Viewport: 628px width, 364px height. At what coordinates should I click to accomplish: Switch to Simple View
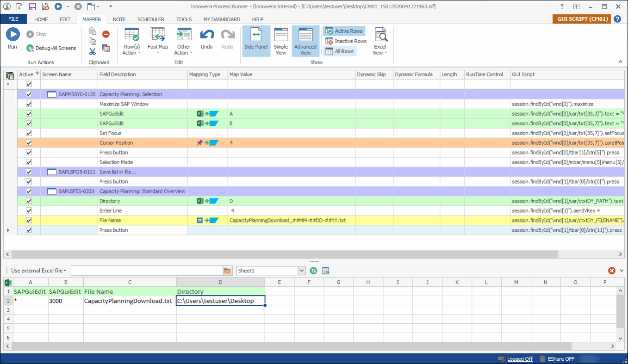(280, 40)
